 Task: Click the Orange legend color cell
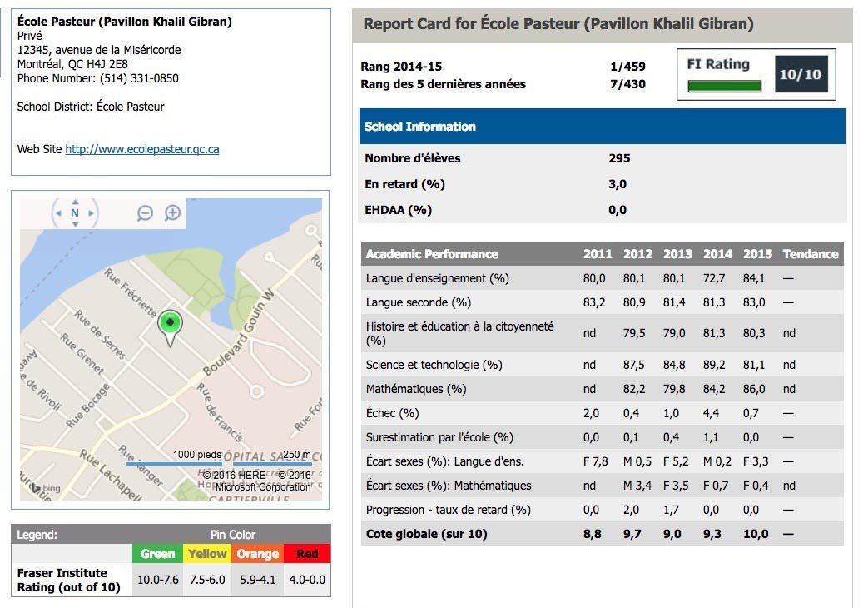[x=257, y=554]
